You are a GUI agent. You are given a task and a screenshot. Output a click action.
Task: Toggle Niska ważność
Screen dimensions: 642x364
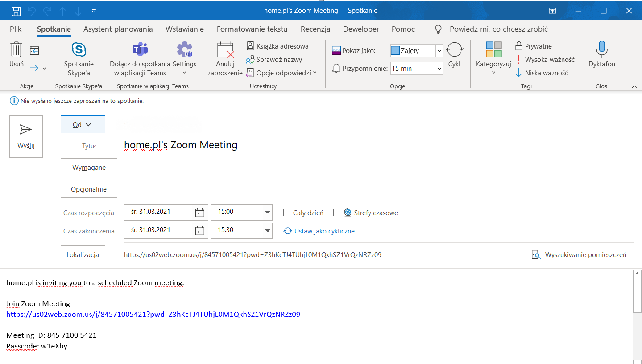(x=541, y=73)
